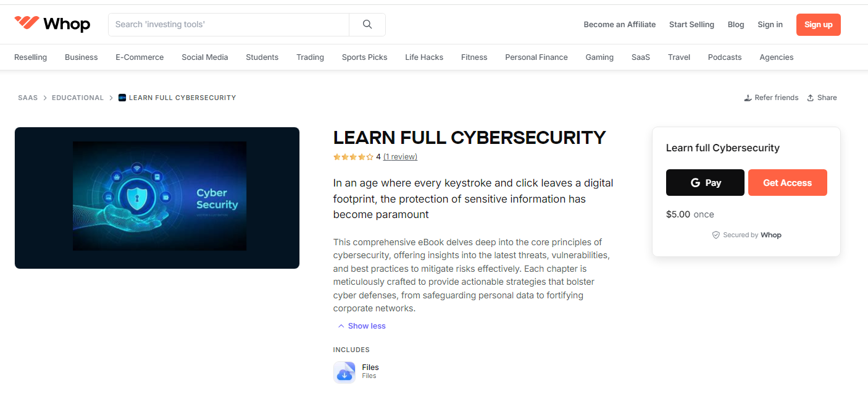868x412 pixels.
Task: Open the 1 review link
Action: 400,156
